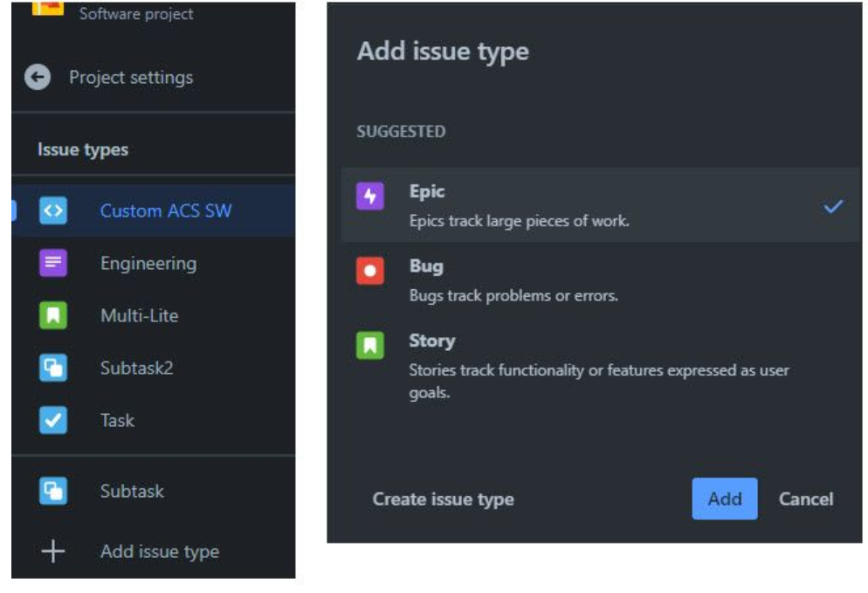This screenshot has height=593, width=868.
Task: Open Subtask2 issue type
Action: pos(154,368)
